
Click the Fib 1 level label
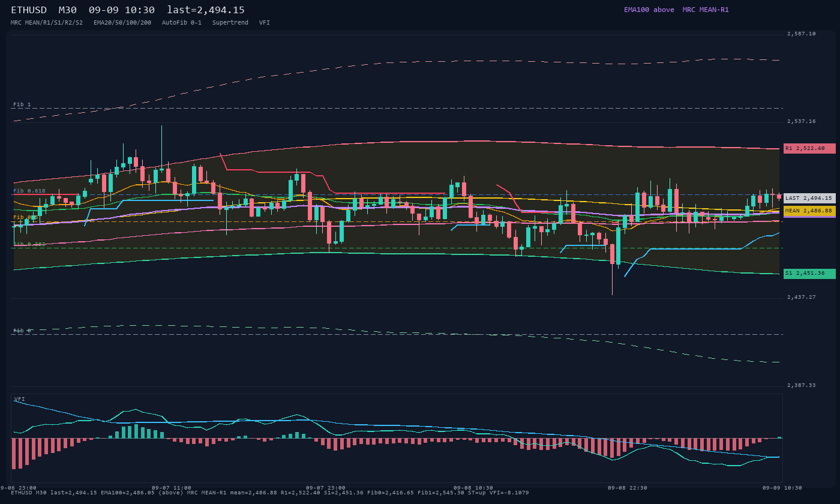click(22, 104)
